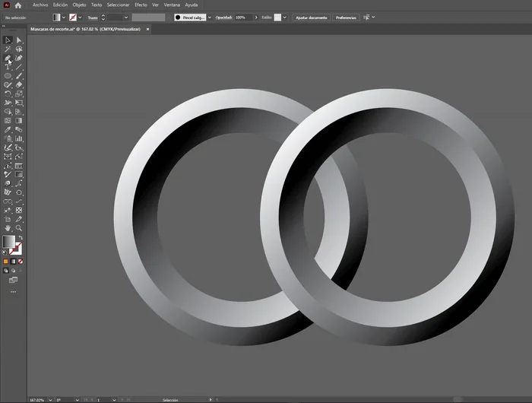
Task: Open the Pincel calig... brush dropdown
Action: click(x=210, y=17)
